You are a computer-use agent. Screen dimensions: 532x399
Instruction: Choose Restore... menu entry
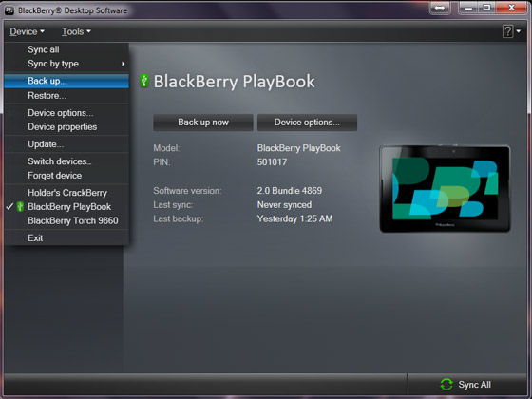66,96
